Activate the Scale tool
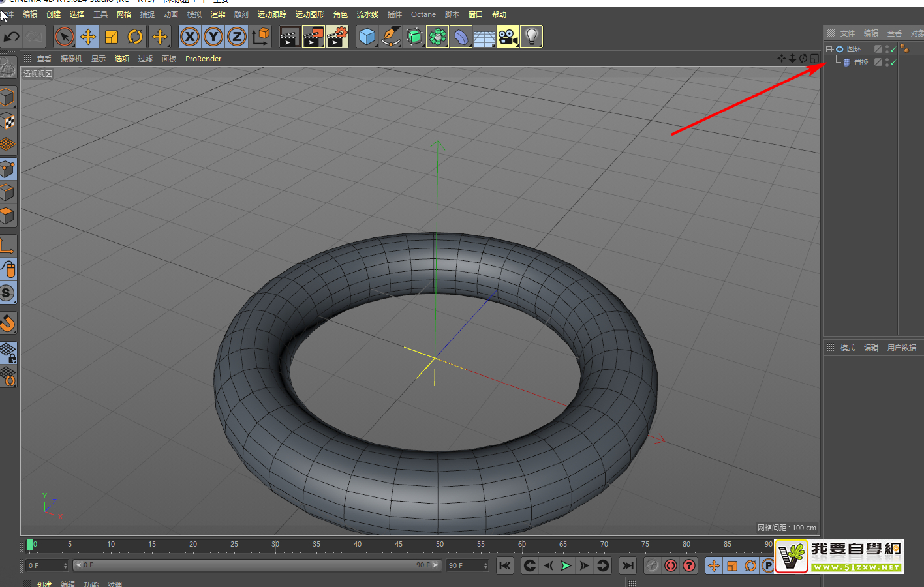 coord(111,37)
